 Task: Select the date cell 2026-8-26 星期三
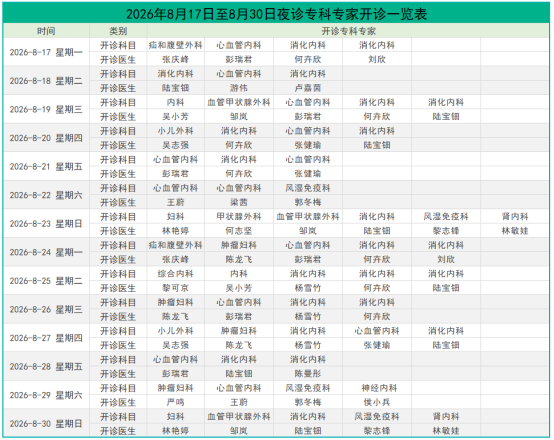click(46, 310)
